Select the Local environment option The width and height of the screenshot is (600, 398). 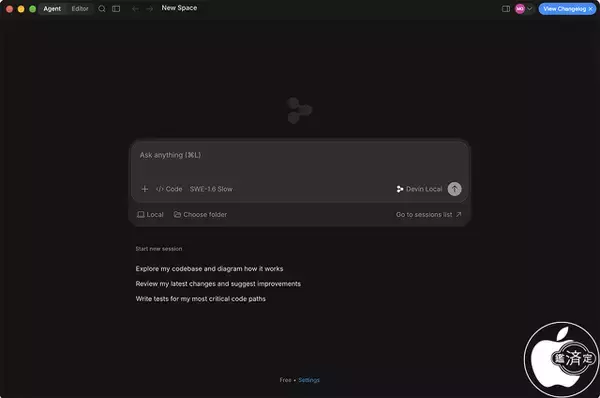150,214
